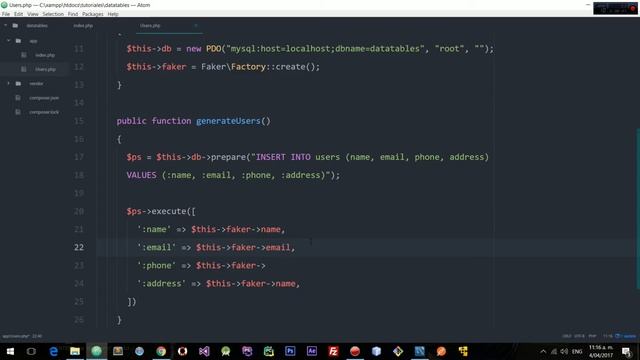Open Photoshop from the taskbar
The width and height of the screenshot is (640, 360).
(x=290, y=351)
